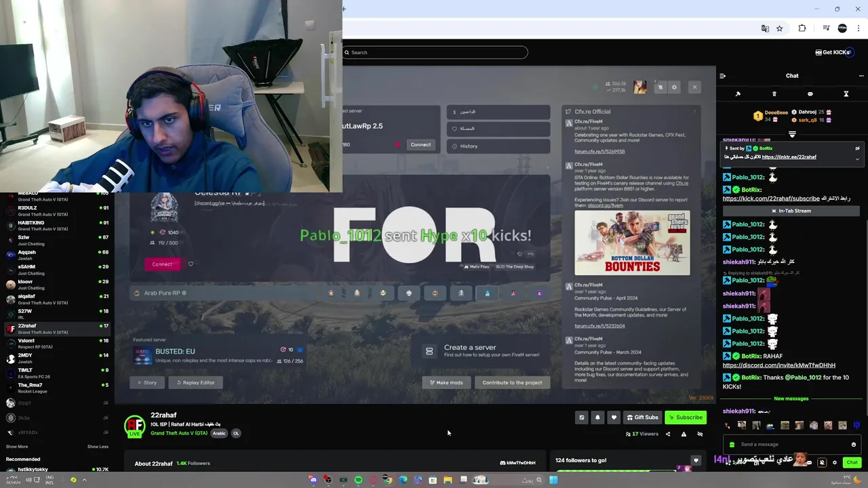Image resolution: width=868 pixels, height=488 pixels.
Task: Click Show More in the sidebar
Action: tap(17, 447)
